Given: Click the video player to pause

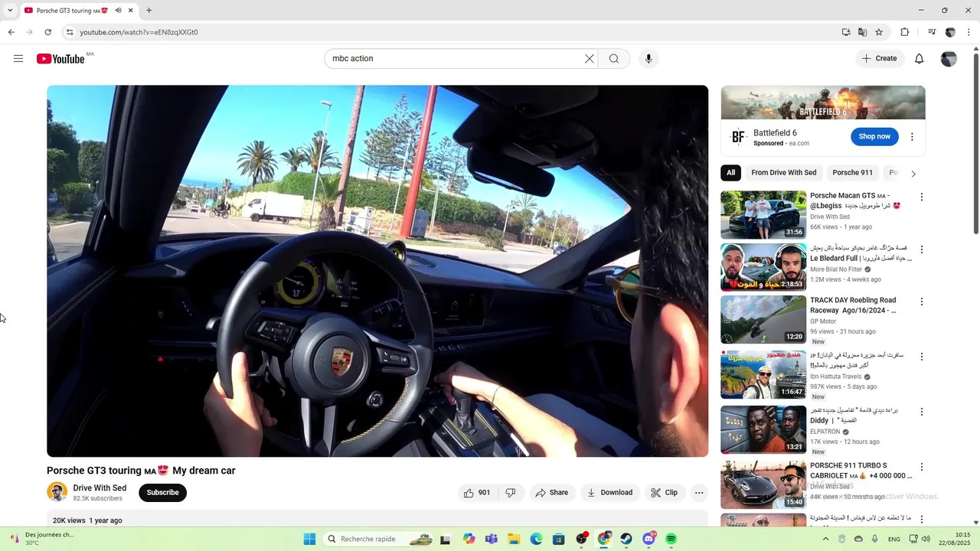Looking at the screenshot, I should click(x=377, y=271).
